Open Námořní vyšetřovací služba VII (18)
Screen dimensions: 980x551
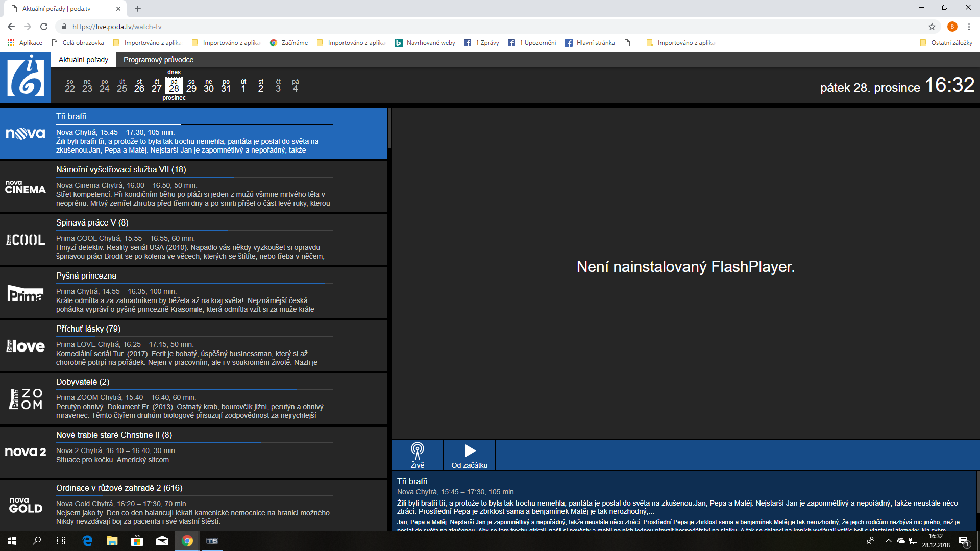(121, 170)
